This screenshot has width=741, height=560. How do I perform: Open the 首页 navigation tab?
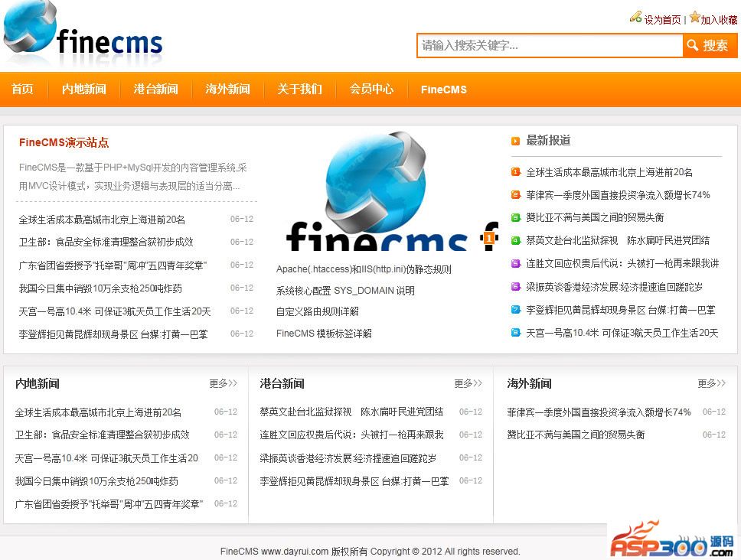[22, 89]
